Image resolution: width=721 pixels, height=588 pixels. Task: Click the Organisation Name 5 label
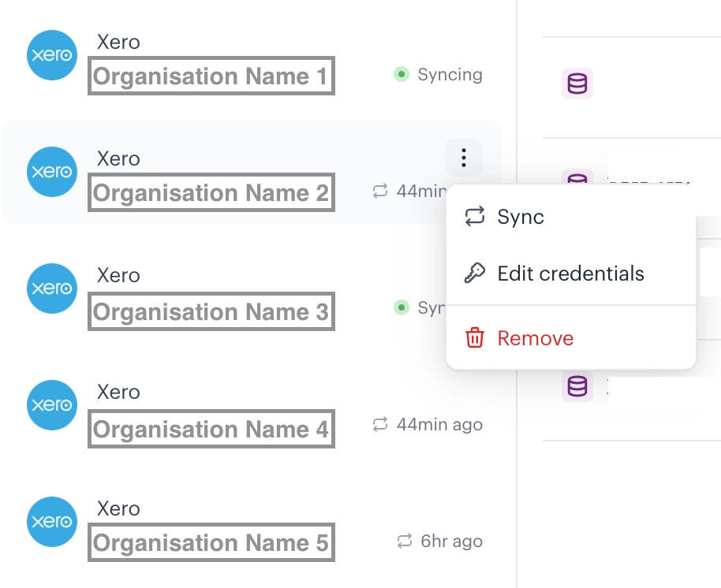(211, 543)
